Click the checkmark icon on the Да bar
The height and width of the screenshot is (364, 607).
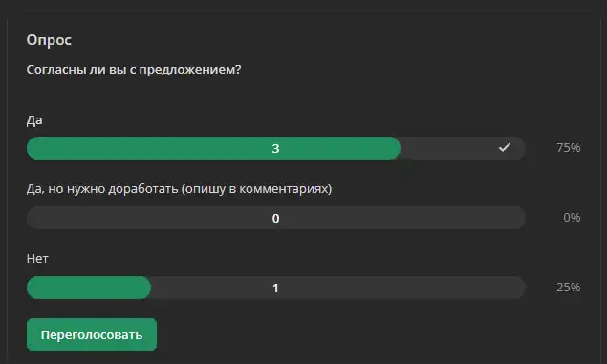coord(504,147)
